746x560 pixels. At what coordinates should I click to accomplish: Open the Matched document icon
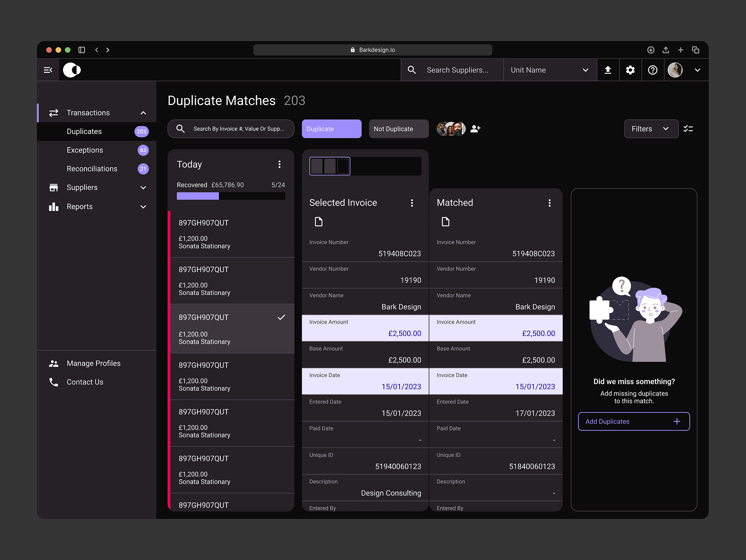445,222
